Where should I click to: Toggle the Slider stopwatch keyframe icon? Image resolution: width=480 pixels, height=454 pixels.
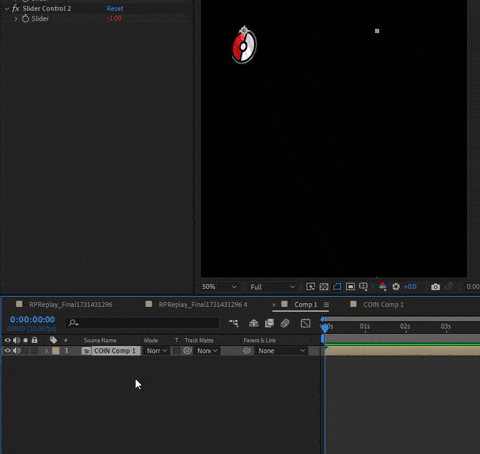tap(25, 19)
